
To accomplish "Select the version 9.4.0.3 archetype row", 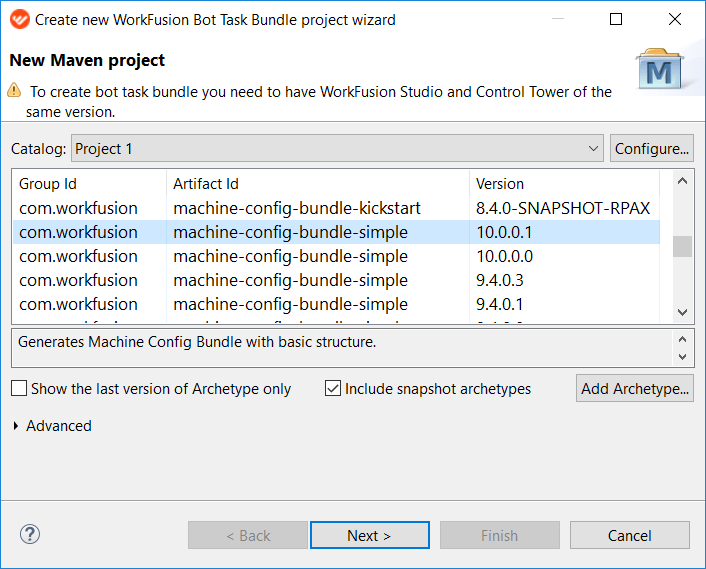I will [336, 280].
